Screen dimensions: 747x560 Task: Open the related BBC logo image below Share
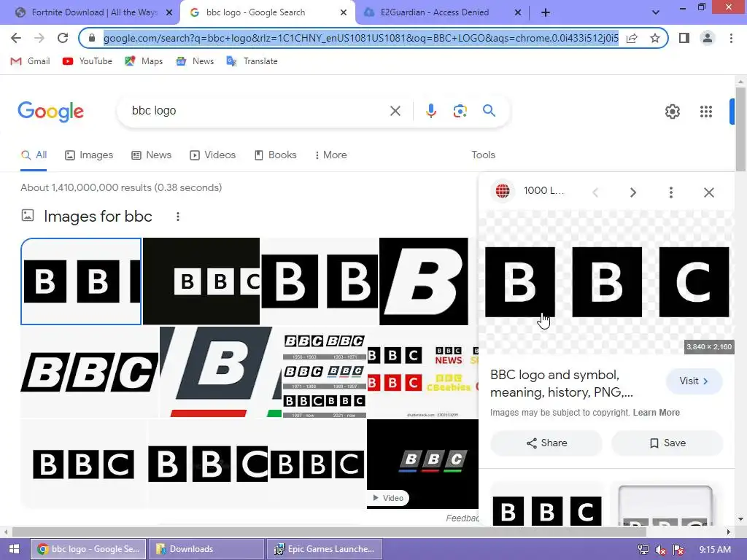[x=547, y=506]
